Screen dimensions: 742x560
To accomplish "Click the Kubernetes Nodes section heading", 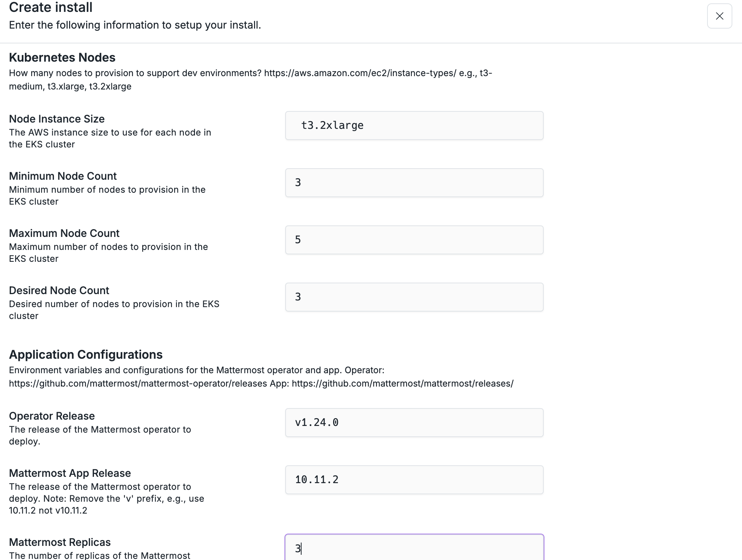I will pos(62,58).
